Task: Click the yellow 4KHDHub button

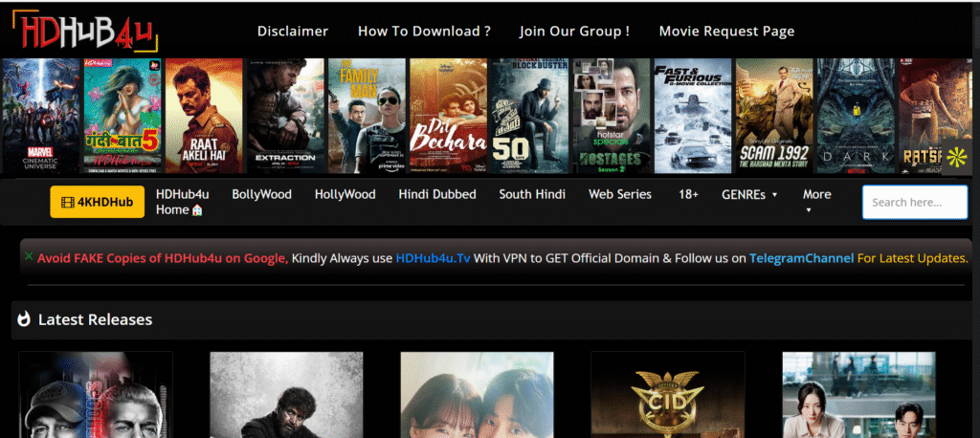Action: pos(98,202)
